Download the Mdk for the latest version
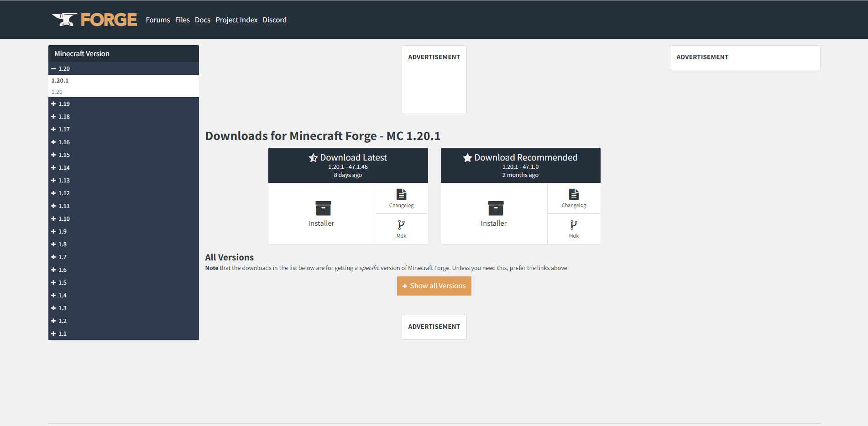Screen dimensions: 868x426 coord(401,225)
